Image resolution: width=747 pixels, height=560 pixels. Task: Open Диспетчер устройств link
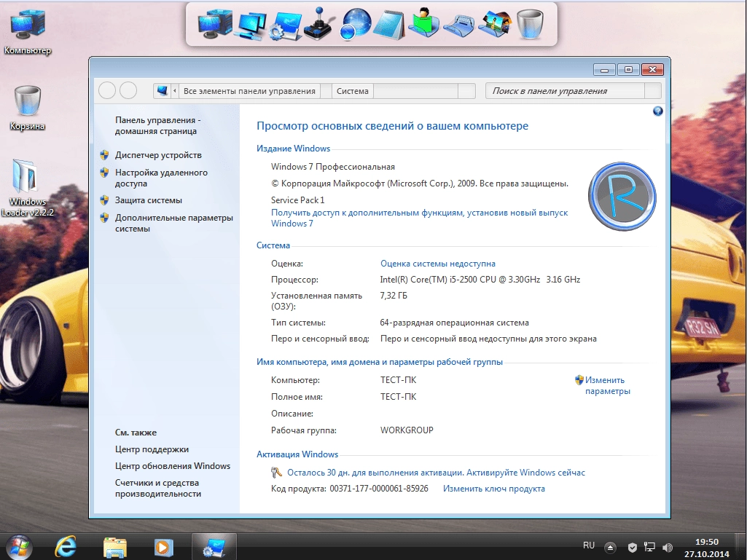[x=158, y=155]
